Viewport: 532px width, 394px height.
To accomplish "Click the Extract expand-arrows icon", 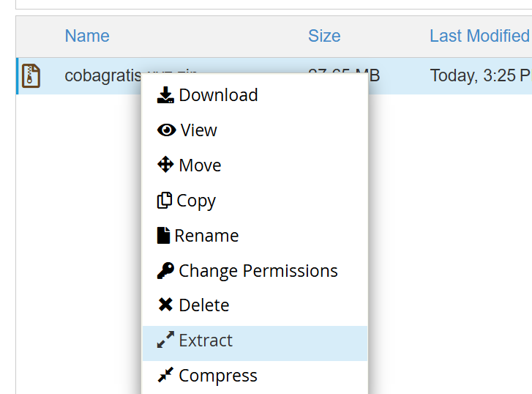I will pos(165,340).
